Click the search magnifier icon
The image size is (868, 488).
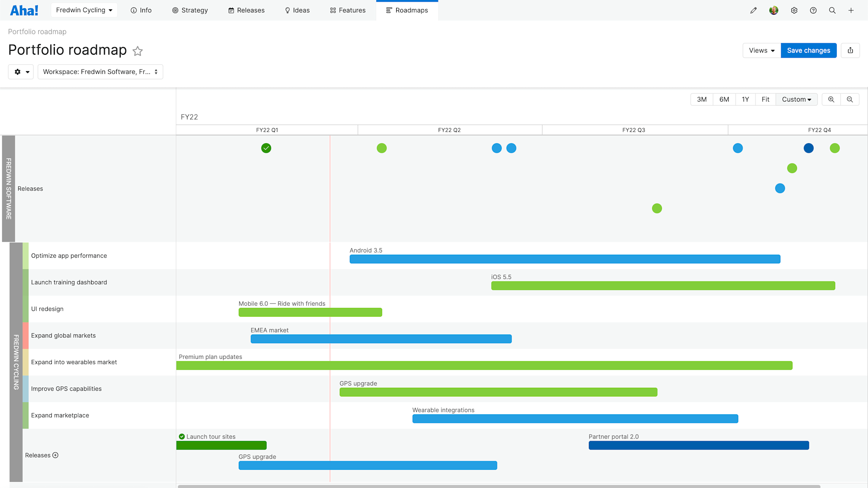[832, 10]
